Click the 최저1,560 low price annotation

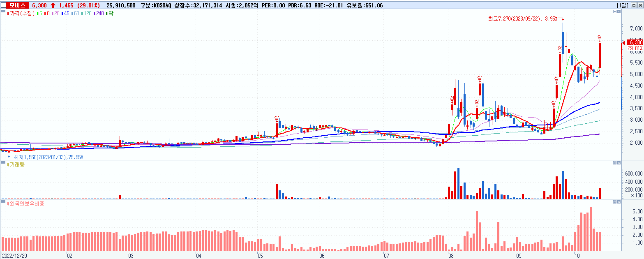click(x=48, y=157)
